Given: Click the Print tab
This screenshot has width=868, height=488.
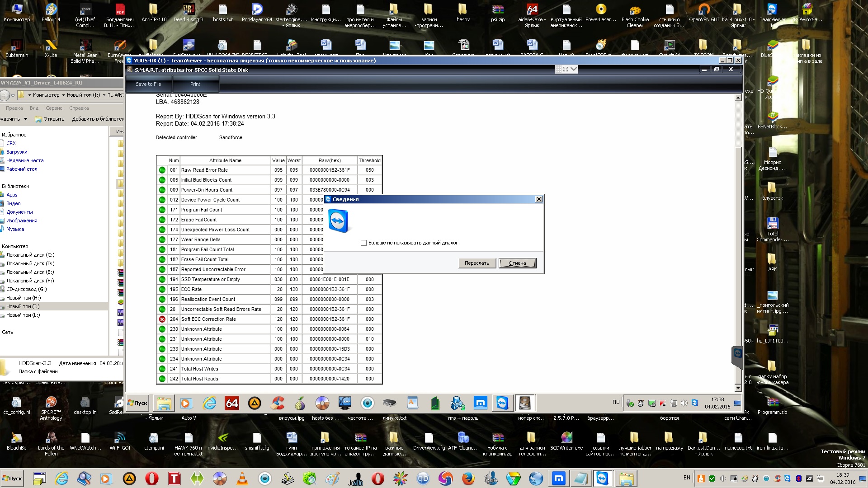Looking at the screenshot, I should (x=195, y=84).
